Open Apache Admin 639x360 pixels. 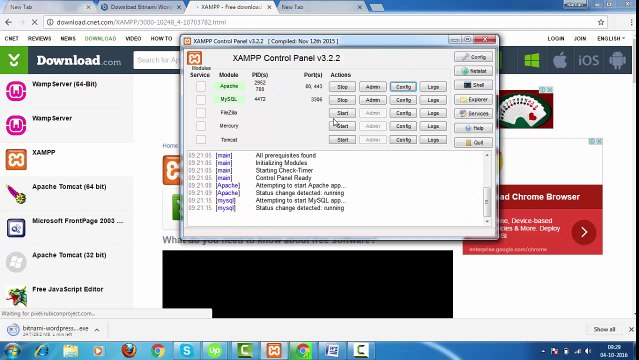[372, 87]
